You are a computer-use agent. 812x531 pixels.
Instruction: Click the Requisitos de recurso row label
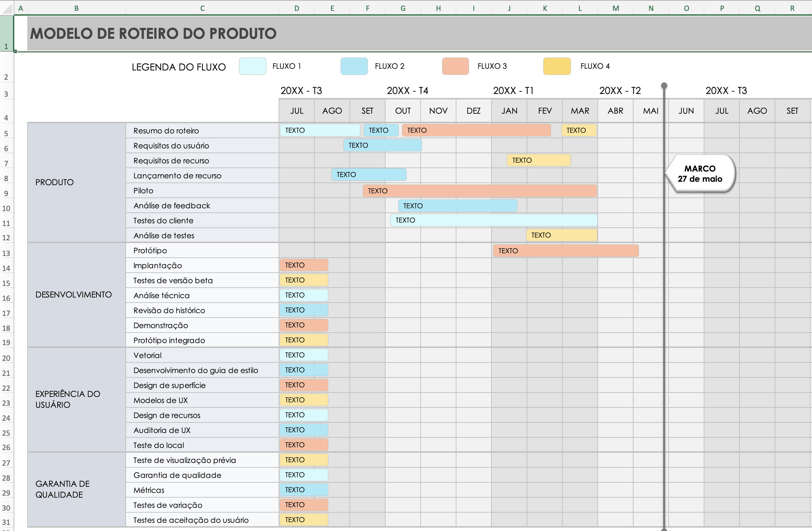(x=171, y=161)
